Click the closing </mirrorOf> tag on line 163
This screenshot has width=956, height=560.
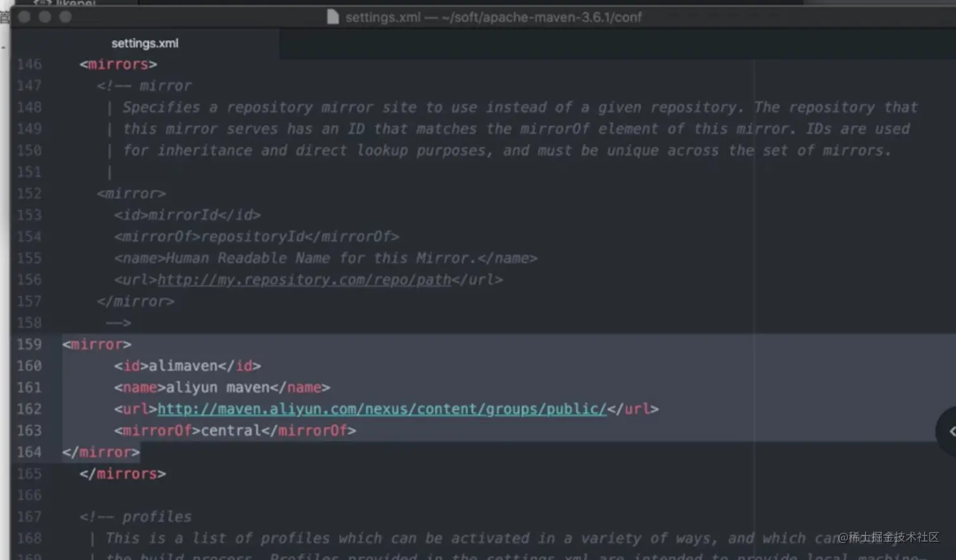[309, 430]
